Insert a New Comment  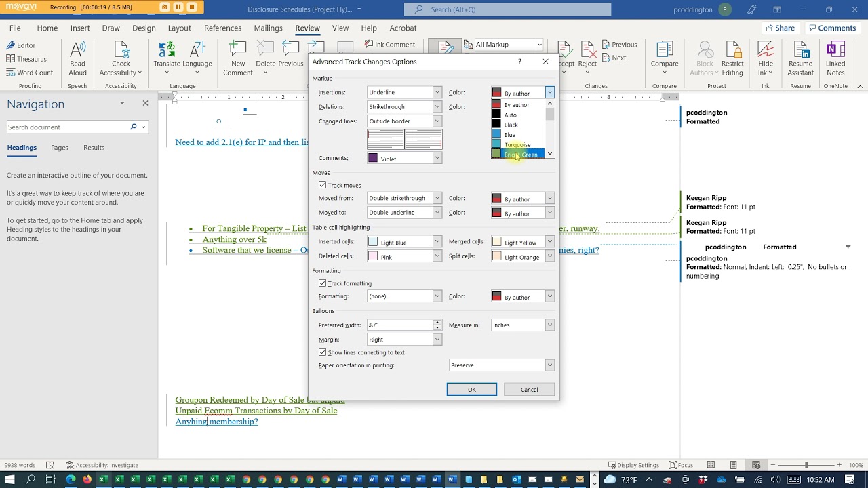click(x=238, y=59)
